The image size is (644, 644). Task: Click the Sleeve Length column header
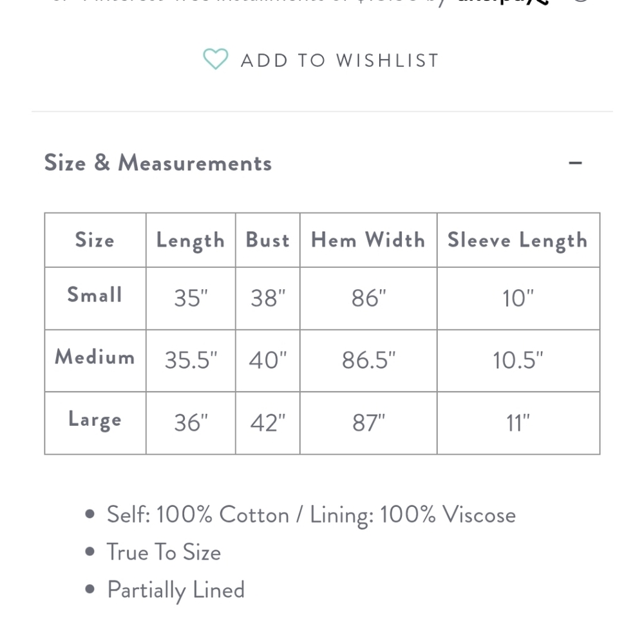pos(518,241)
